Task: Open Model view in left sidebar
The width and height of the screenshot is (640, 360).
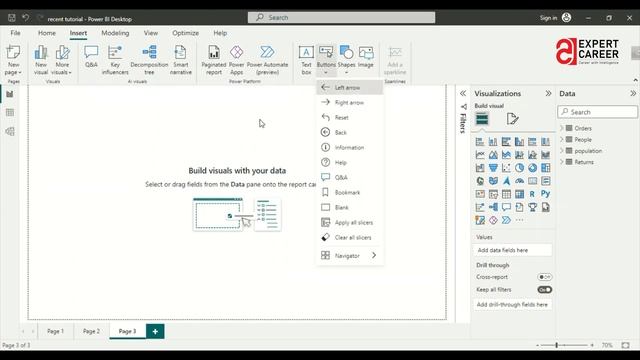Action: pyautogui.click(x=10, y=131)
